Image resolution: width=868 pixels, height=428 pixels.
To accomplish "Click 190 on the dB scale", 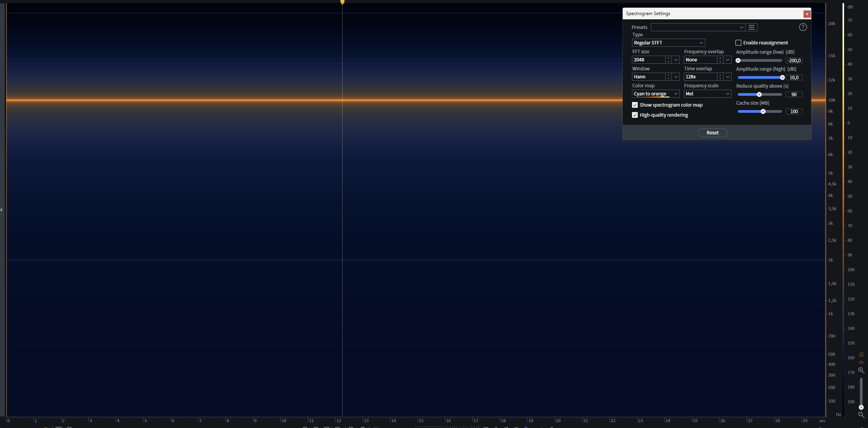I will [851, 402].
